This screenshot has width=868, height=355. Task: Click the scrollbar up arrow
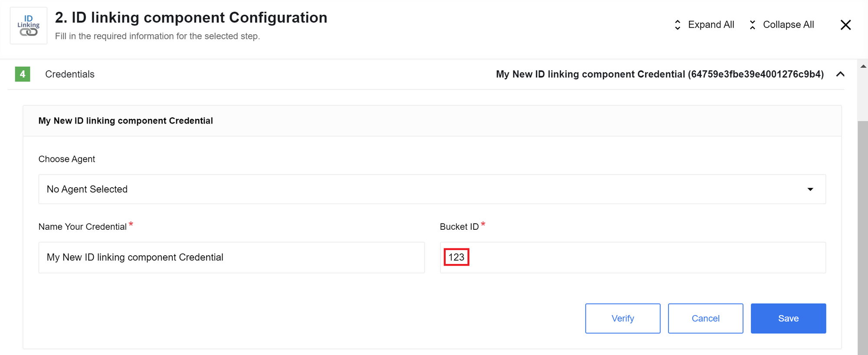(863, 66)
